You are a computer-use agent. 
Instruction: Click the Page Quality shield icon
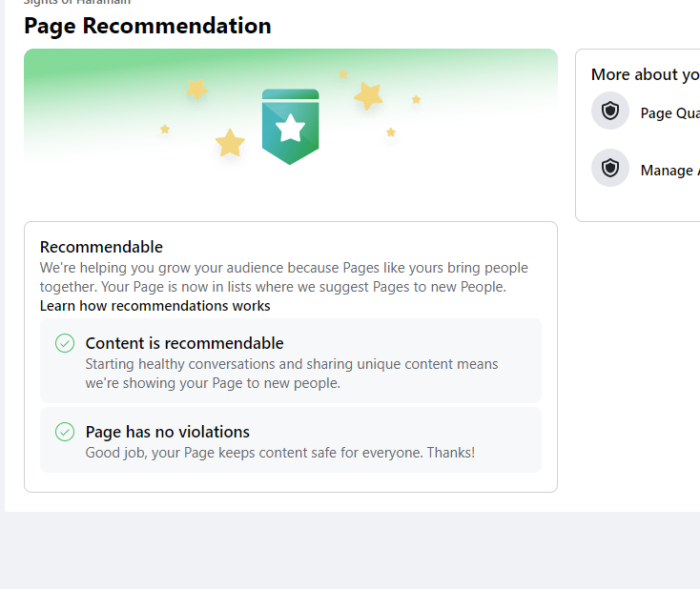609,111
